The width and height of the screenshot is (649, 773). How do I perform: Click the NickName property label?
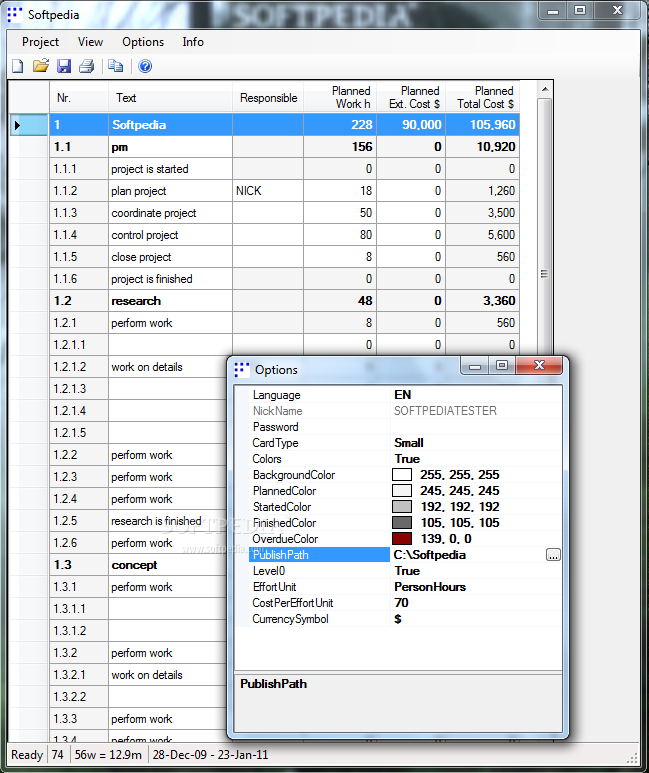click(x=278, y=411)
